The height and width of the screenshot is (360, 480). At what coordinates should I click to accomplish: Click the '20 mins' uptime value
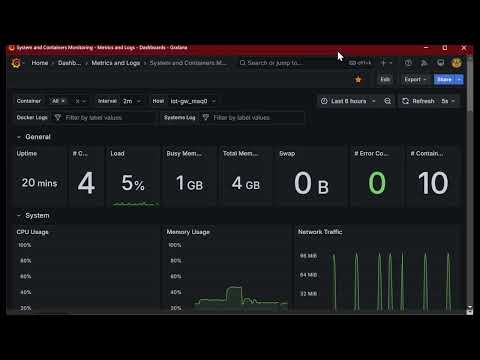click(39, 183)
